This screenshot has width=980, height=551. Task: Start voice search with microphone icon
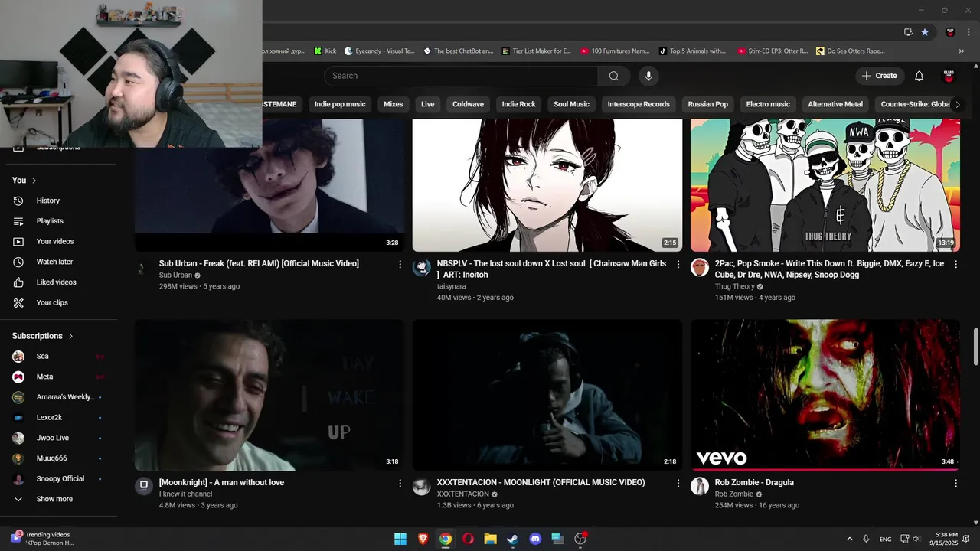pos(648,76)
